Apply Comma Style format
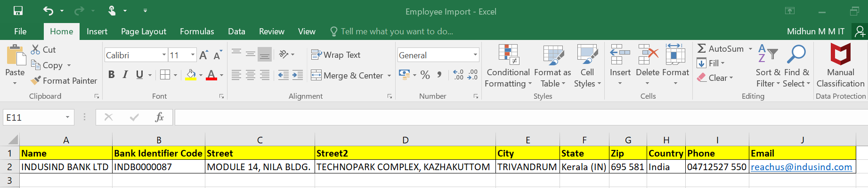The width and height of the screenshot is (868, 188). click(x=439, y=75)
